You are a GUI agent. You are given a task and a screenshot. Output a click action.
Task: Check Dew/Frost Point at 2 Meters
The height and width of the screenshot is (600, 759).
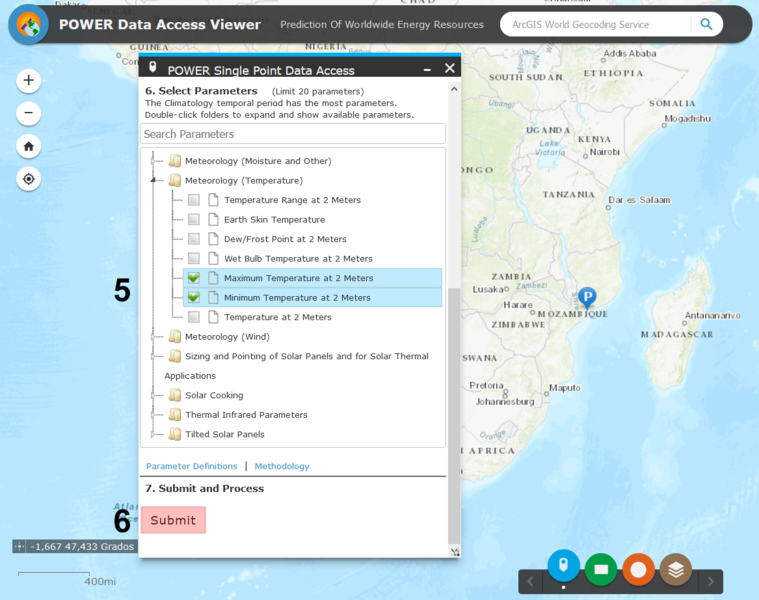click(x=194, y=239)
